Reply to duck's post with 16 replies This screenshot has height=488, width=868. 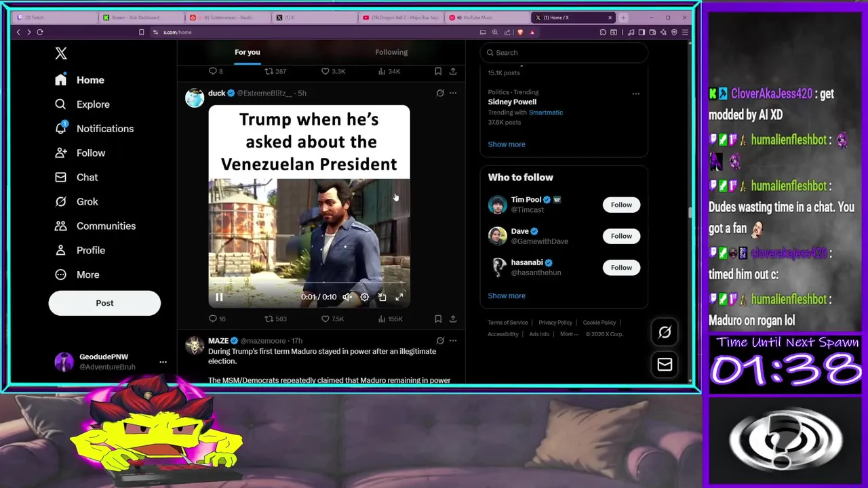point(217,319)
